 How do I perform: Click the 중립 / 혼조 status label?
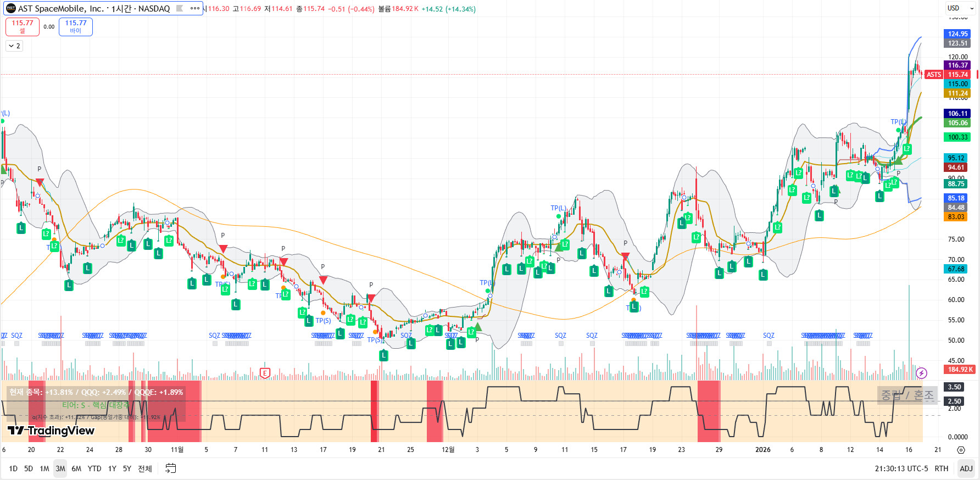point(907,395)
